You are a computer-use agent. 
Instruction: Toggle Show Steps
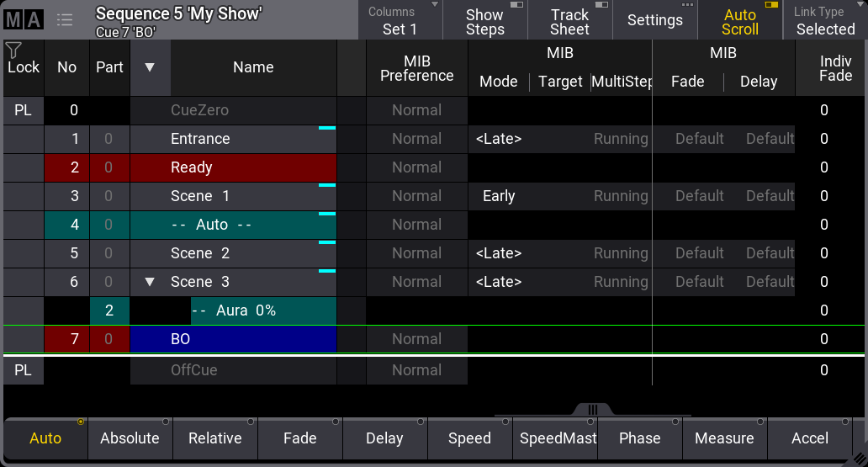click(x=485, y=21)
